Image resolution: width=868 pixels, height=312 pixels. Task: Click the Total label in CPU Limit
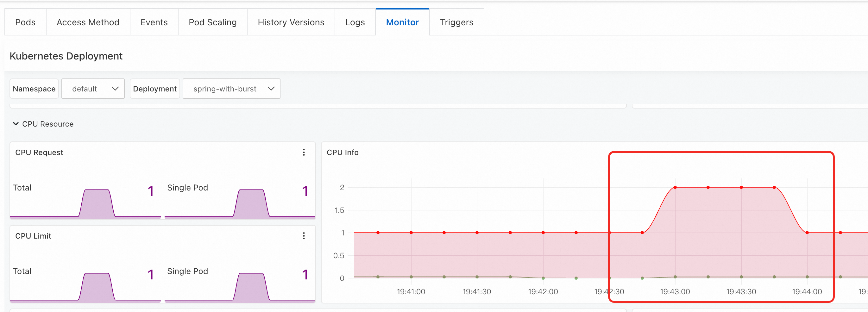point(22,271)
